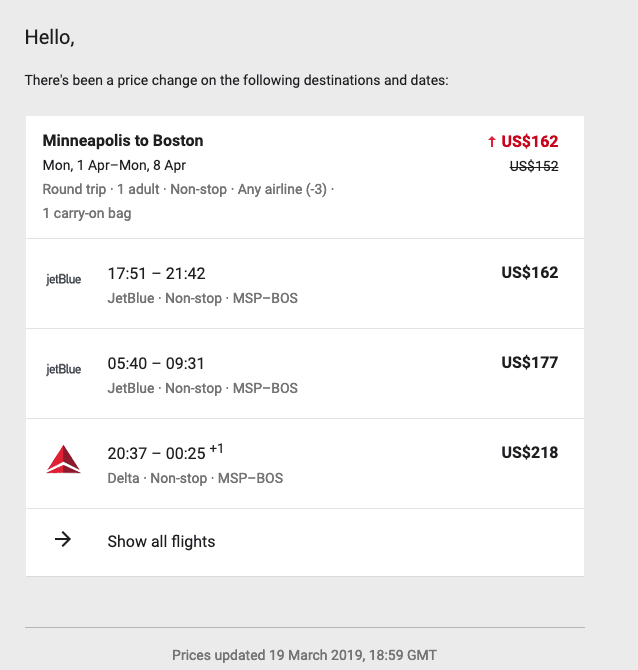
Task: Click the Round trip · 1 adult details line
Action: coord(188,189)
